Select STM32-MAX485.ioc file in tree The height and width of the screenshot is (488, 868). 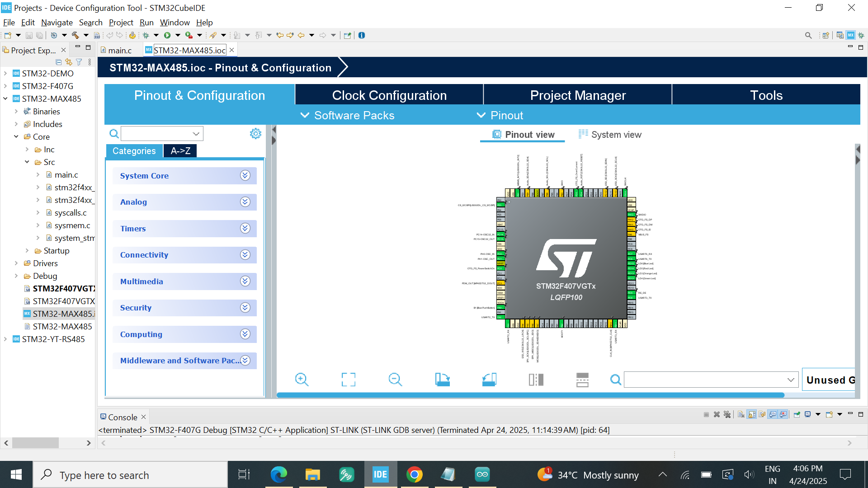click(59, 314)
